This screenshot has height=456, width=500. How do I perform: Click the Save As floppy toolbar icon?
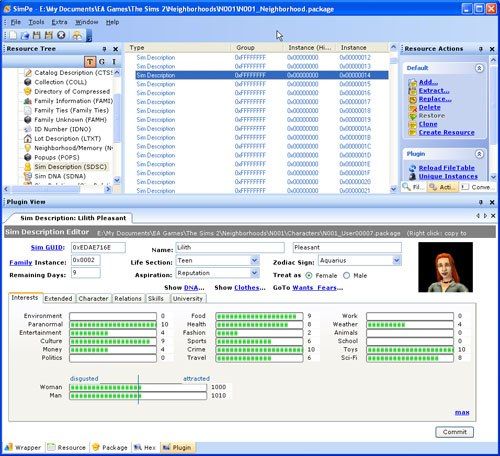49,35
